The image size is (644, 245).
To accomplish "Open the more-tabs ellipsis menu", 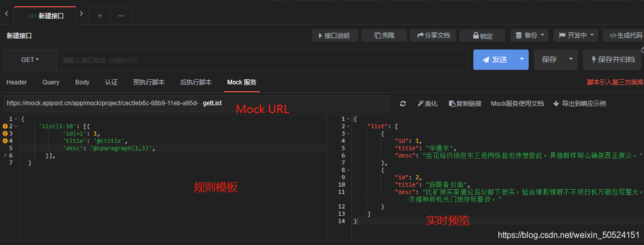I will click(x=121, y=16).
